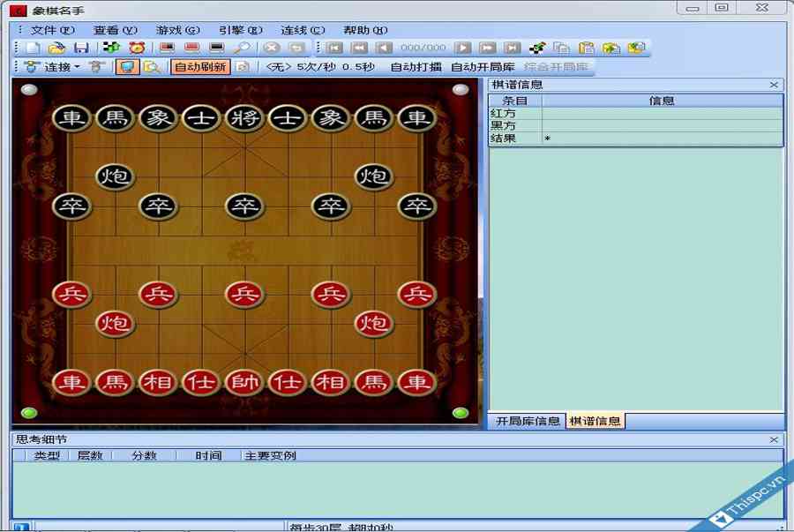Select the red 帥 king piece
Viewport: 794px width, 532px height.
tap(244, 382)
